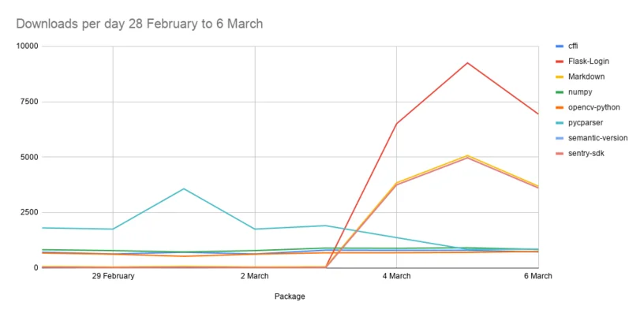Click the 2 March axis label
The height and width of the screenshot is (317, 644).
click(x=255, y=276)
